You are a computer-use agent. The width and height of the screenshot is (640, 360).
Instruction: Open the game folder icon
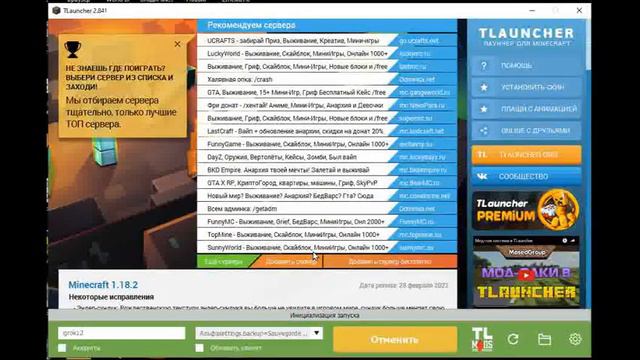[x=544, y=339]
